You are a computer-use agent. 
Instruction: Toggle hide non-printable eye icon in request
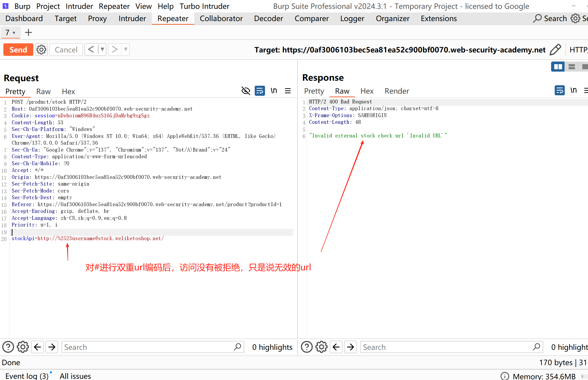point(246,91)
